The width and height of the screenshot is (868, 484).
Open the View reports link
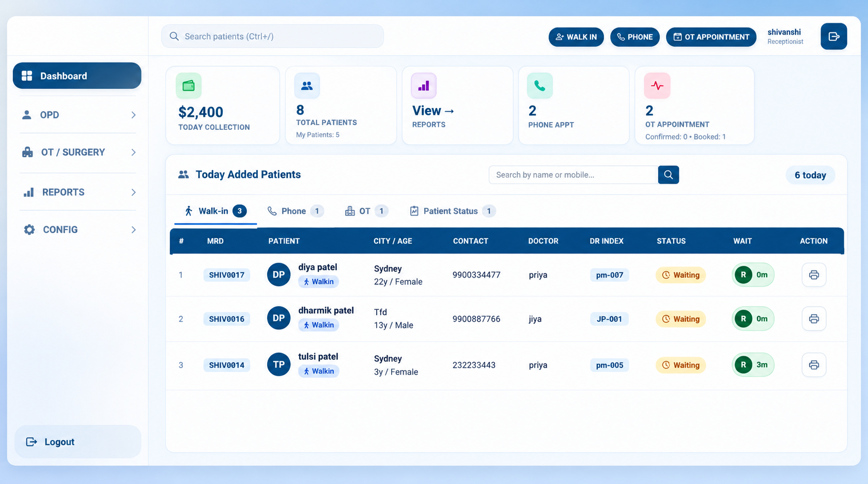[x=433, y=111]
